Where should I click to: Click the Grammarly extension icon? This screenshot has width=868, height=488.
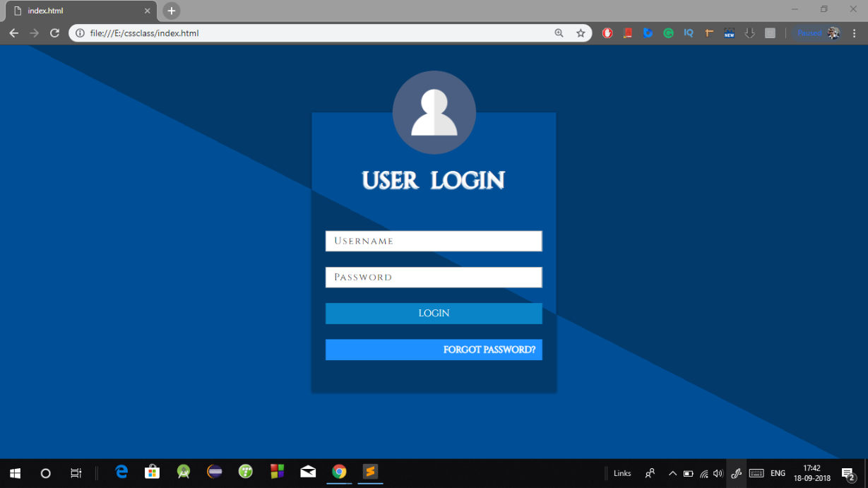pos(668,32)
